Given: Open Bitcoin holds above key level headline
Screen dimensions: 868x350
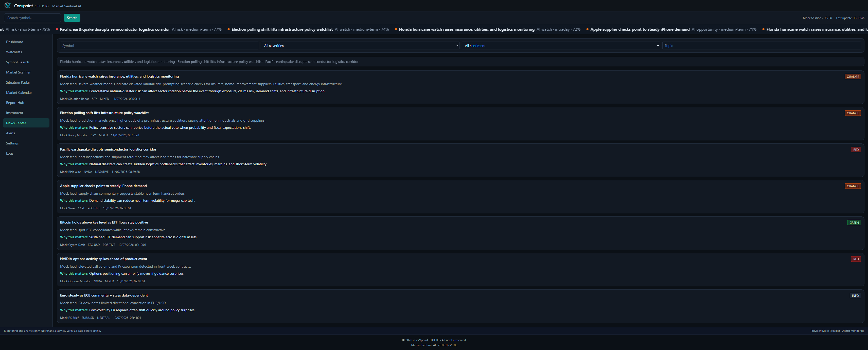Looking at the screenshot, I should click(104, 222).
